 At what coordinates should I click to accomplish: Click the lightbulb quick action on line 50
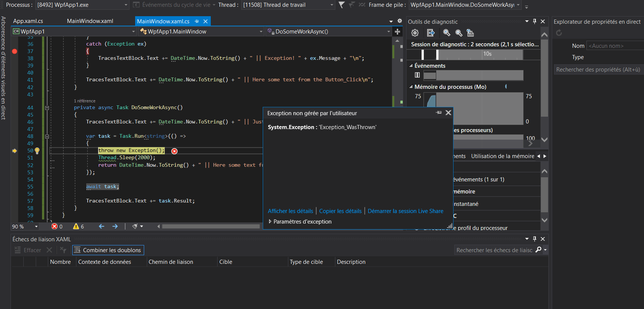(37, 151)
